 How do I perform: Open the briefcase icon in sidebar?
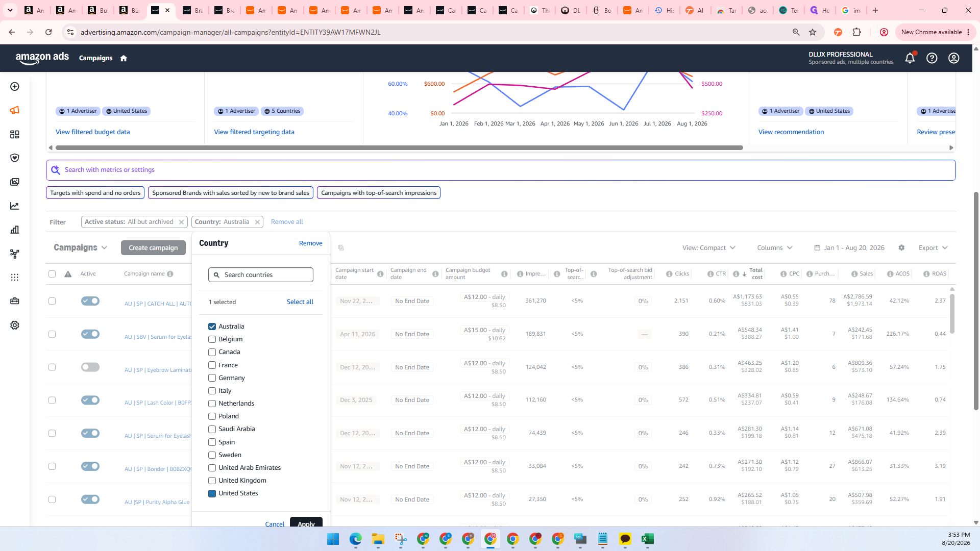(x=15, y=301)
